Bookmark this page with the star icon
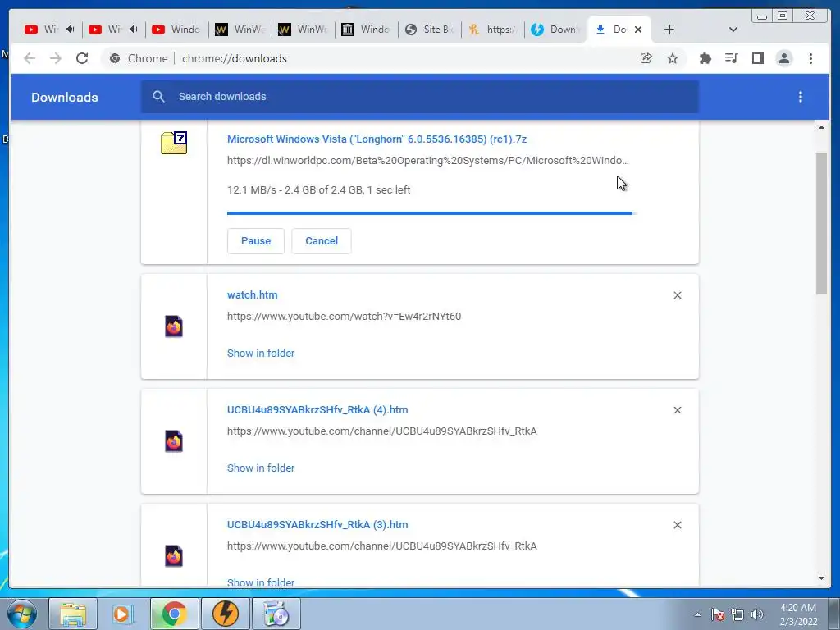This screenshot has width=840, height=630. pos(673,58)
